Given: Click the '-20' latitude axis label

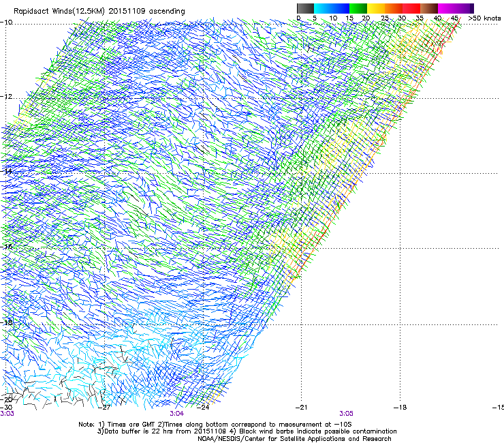Looking at the screenshot, I should pos(6,399).
